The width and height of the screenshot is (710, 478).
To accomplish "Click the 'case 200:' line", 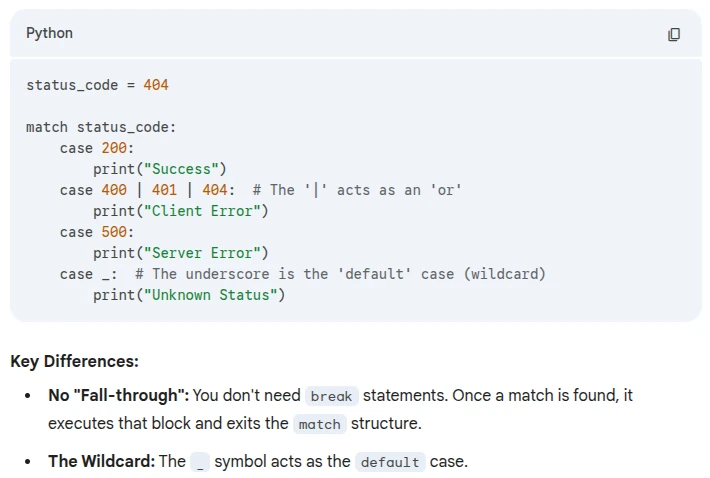I will (x=97, y=148).
